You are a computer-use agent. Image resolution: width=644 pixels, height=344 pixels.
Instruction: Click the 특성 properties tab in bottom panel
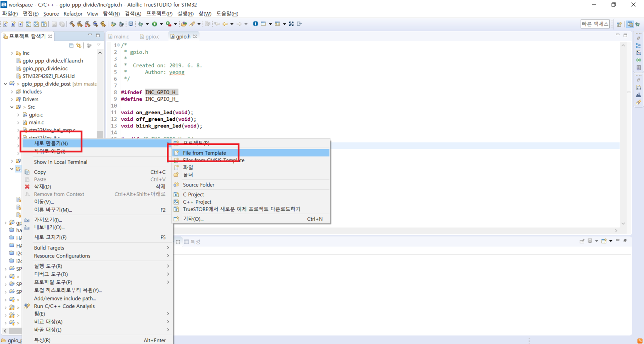pos(192,242)
